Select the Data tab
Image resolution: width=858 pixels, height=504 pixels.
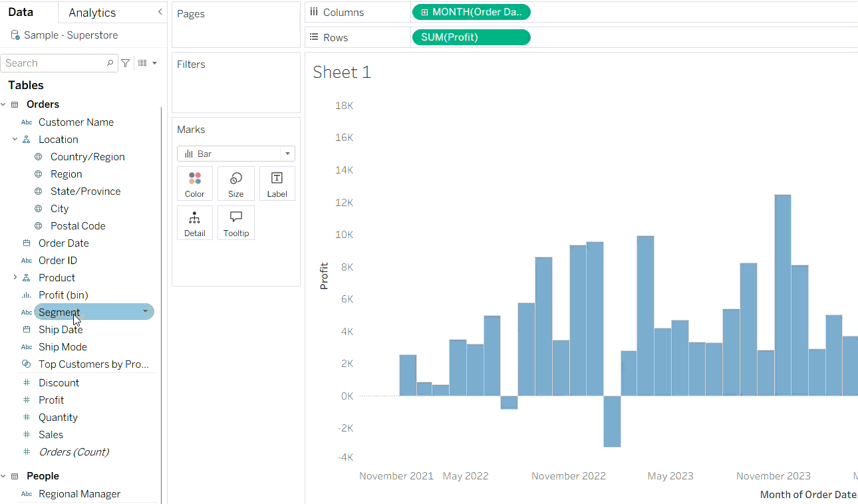coord(21,13)
